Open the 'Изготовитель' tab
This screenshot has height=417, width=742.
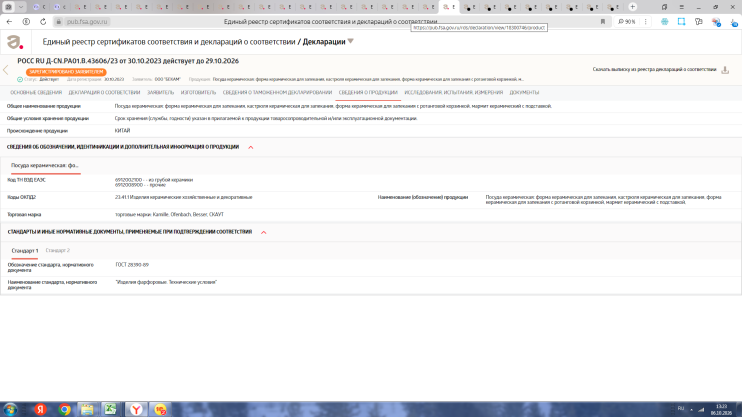coord(198,92)
